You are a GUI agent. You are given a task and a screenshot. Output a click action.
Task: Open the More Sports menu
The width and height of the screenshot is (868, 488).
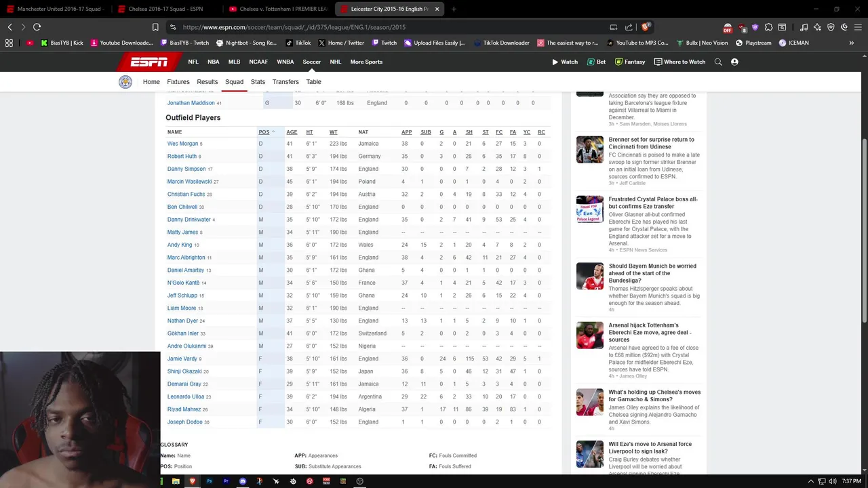(366, 62)
